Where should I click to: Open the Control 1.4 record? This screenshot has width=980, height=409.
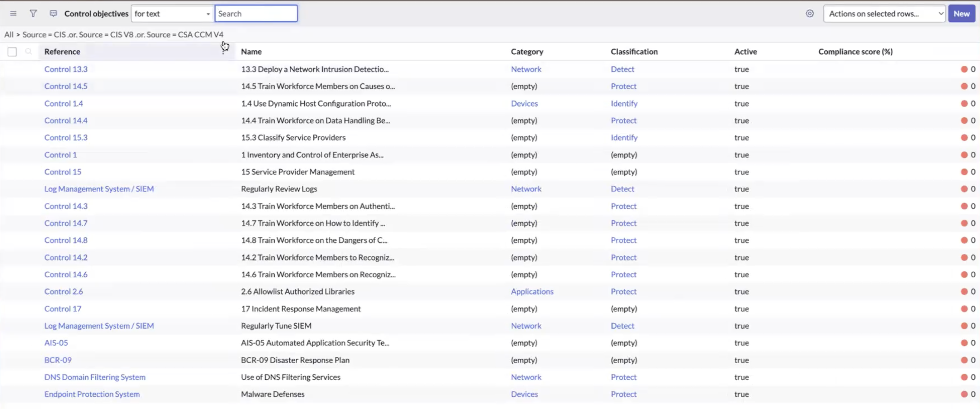[x=64, y=104]
